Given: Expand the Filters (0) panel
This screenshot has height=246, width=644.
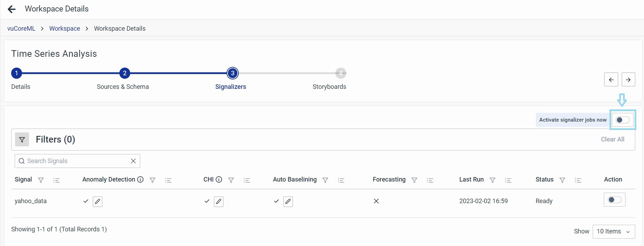Looking at the screenshot, I should click(x=22, y=140).
